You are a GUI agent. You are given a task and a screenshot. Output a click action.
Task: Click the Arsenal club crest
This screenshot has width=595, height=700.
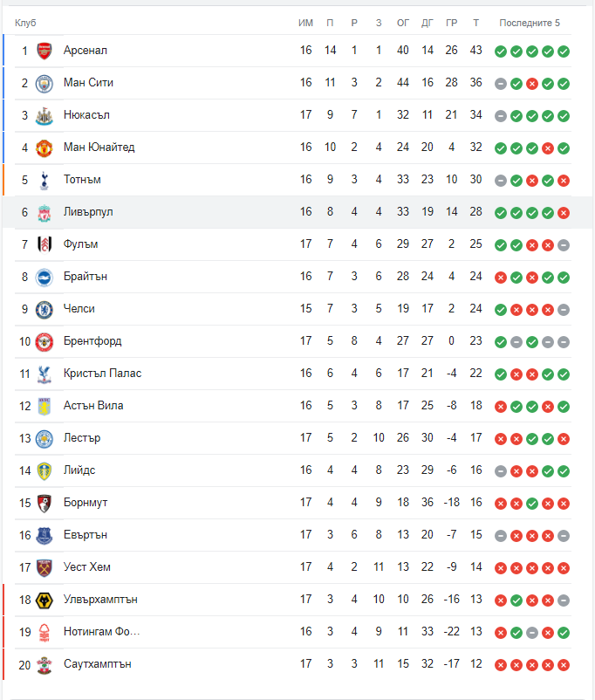click(x=44, y=51)
